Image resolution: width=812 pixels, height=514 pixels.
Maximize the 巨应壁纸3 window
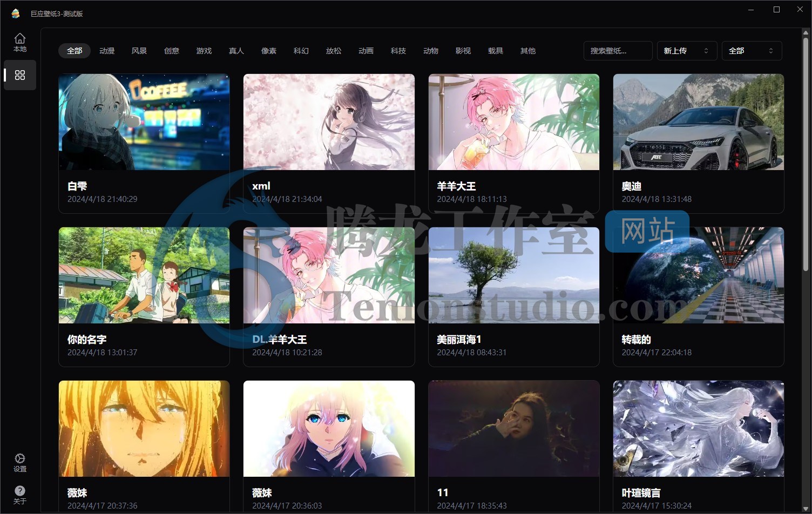click(776, 10)
